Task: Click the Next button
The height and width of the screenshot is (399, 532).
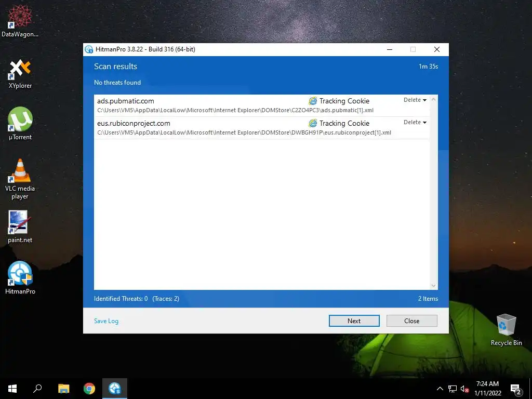Action: pos(354,321)
